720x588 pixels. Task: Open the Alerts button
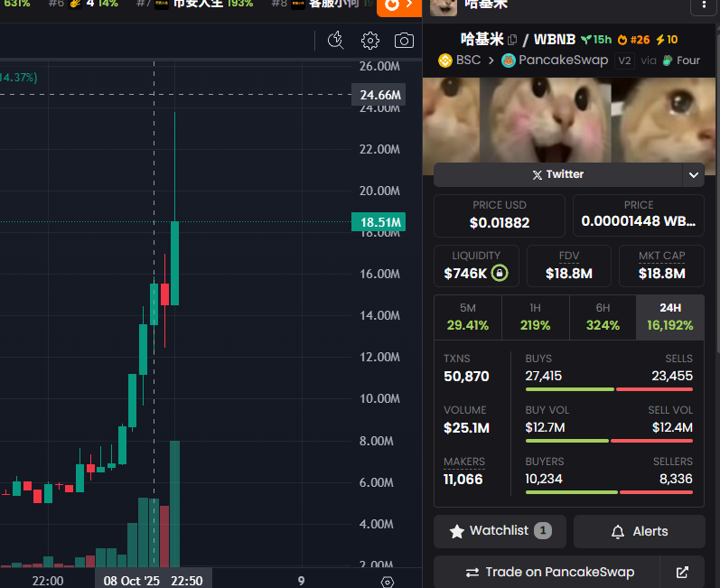click(x=640, y=531)
